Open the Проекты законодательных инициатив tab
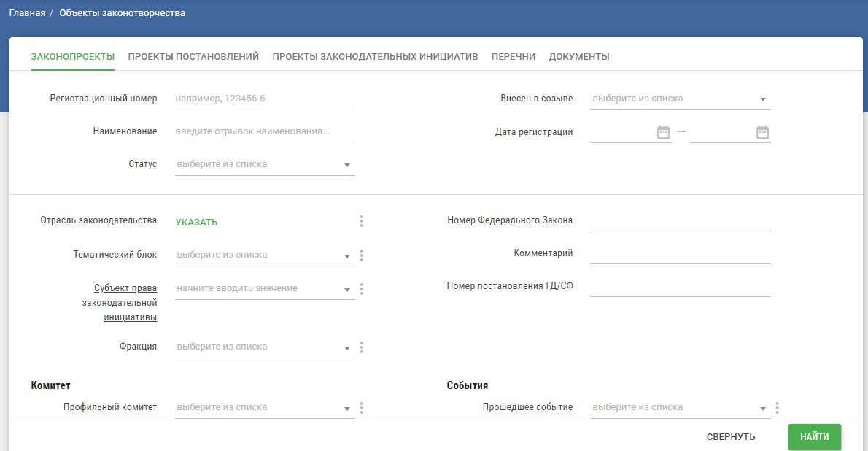 point(375,56)
